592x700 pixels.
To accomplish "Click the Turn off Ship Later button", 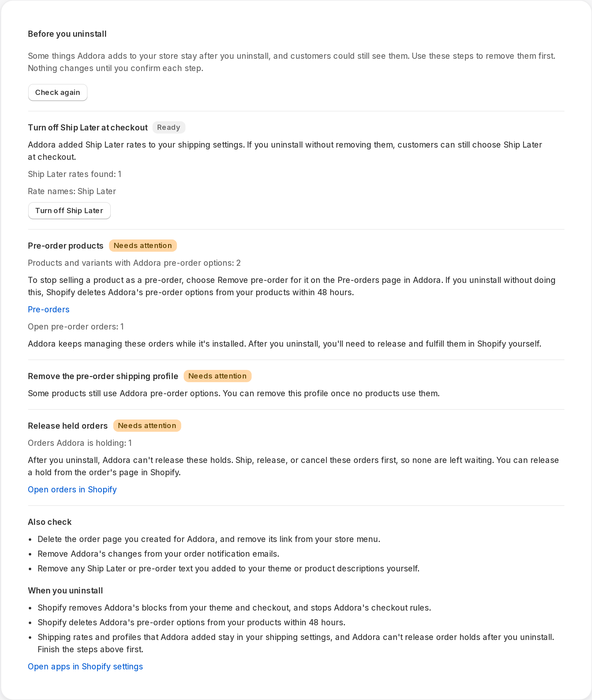I will 69,210.
